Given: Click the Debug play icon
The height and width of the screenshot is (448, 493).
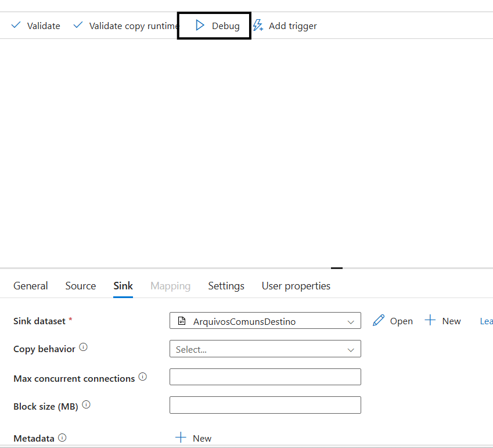Looking at the screenshot, I should tap(200, 26).
